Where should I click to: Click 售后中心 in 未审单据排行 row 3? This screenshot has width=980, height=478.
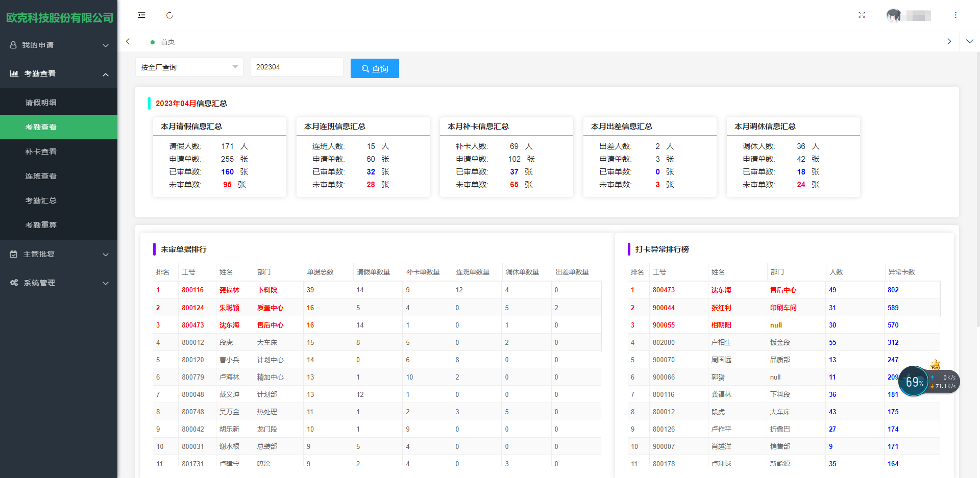click(x=270, y=325)
